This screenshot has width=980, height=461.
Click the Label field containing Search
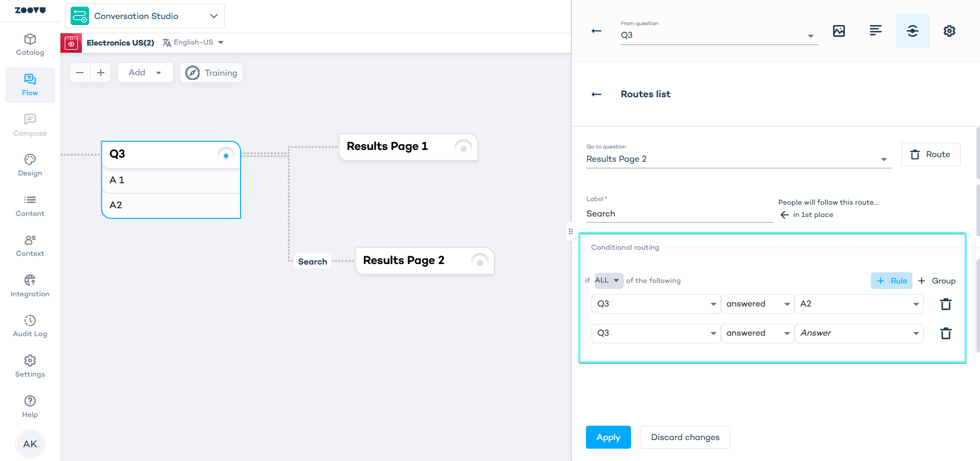[x=679, y=214]
